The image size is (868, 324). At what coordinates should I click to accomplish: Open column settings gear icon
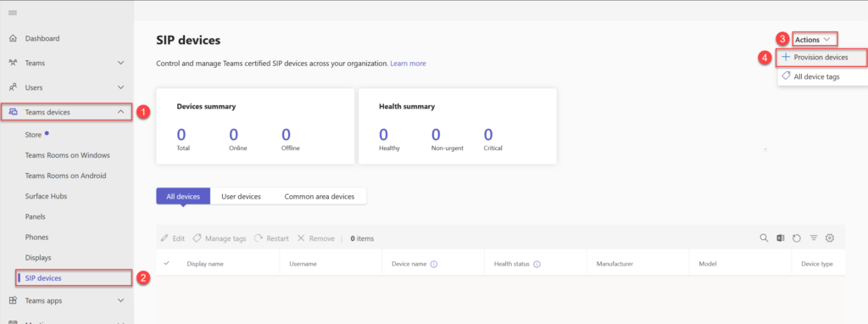click(830, 238)
